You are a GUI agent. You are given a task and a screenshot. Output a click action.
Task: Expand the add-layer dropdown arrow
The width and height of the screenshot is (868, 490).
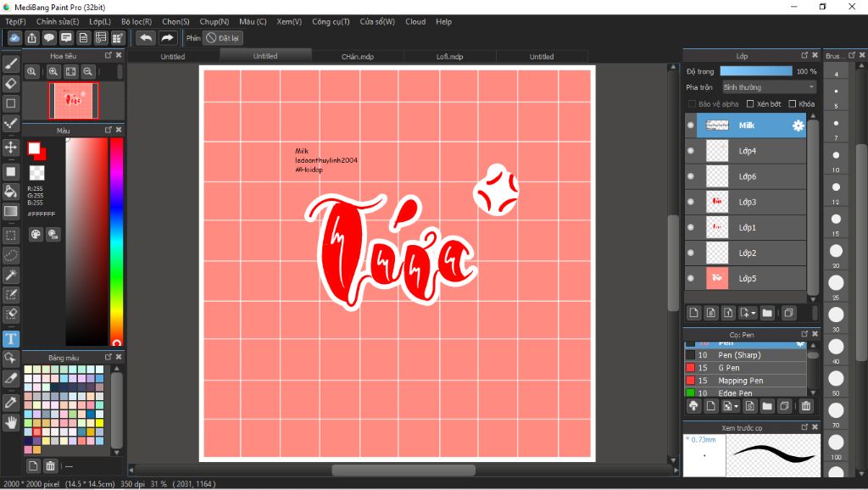point(754,314)
